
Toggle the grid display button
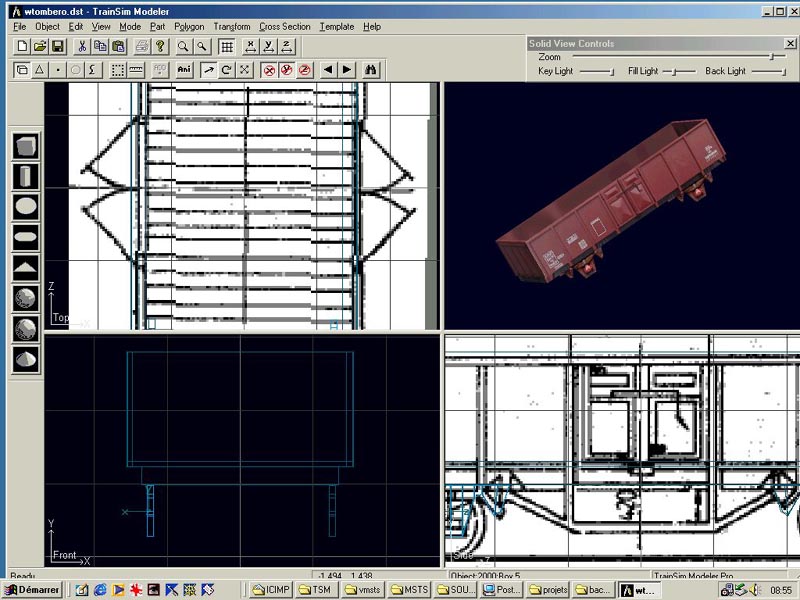click(227, 47)
